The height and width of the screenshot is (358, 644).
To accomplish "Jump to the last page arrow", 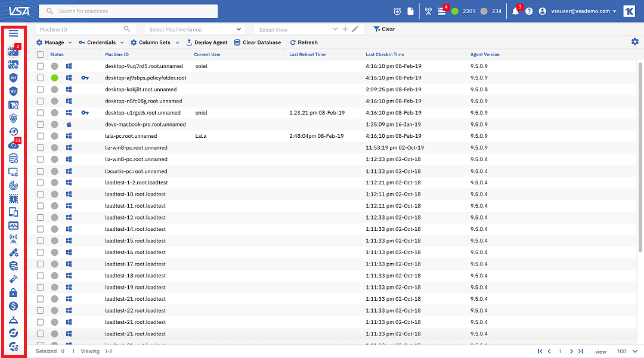I will click(581, 351).
